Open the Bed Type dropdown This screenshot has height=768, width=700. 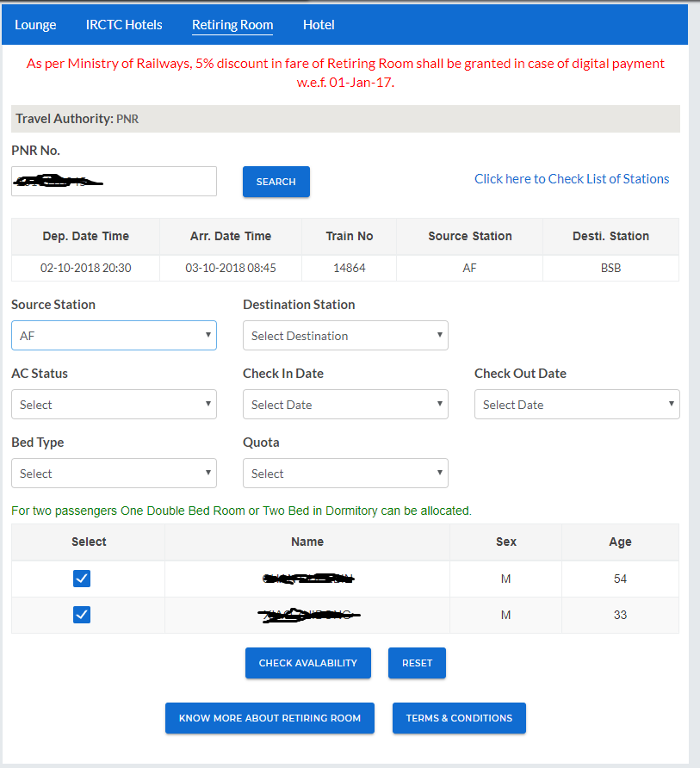pos(114,474)
